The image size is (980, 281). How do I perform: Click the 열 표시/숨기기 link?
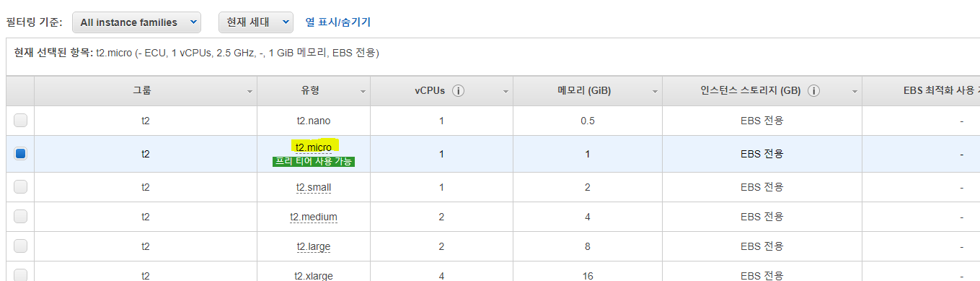pos(338,22)
